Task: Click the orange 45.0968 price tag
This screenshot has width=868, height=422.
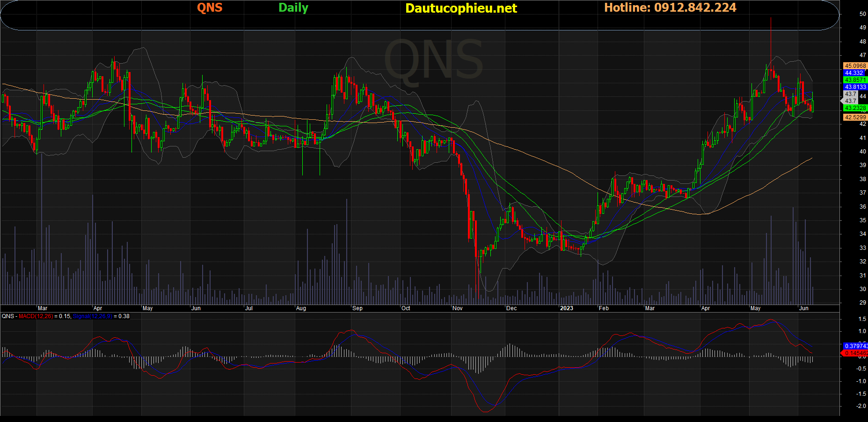Action: 855,66
